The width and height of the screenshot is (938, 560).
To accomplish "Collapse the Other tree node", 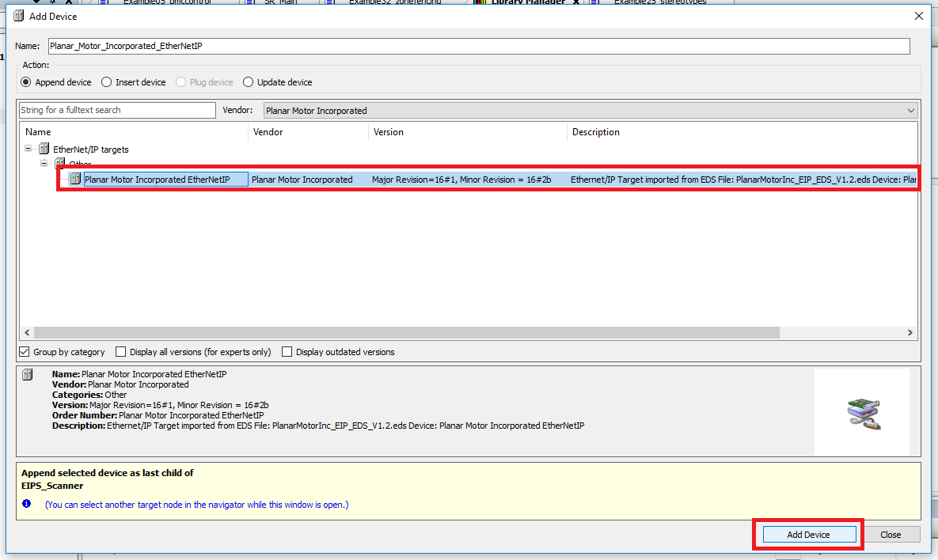I will pyautogui.click(x=44, y=164).
